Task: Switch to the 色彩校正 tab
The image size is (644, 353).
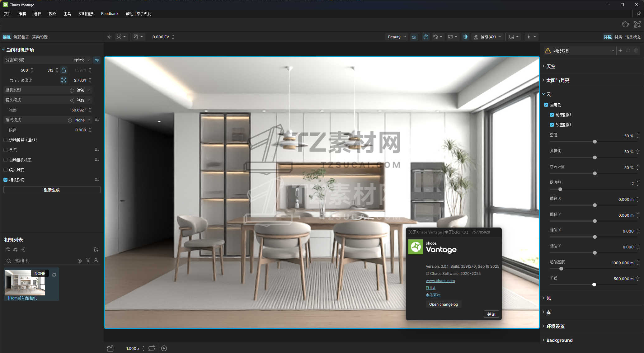Action: click(21, 37)
